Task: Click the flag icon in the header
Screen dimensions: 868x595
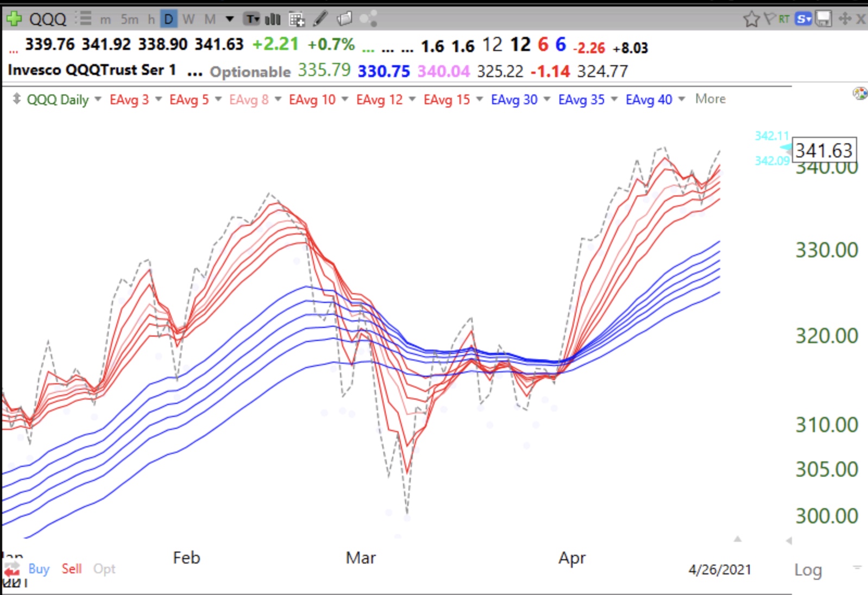Action: click(769, 19)
